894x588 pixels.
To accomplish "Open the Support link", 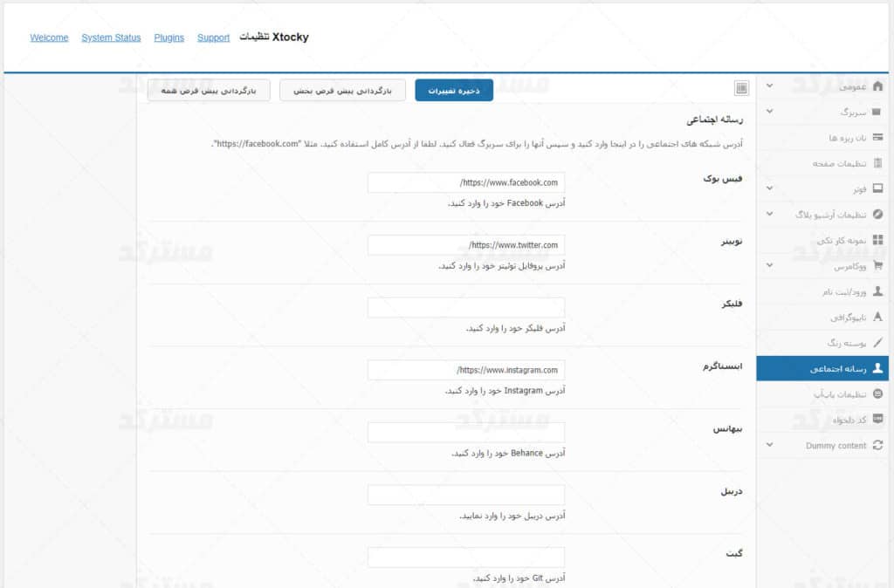I will pos(213,38).
